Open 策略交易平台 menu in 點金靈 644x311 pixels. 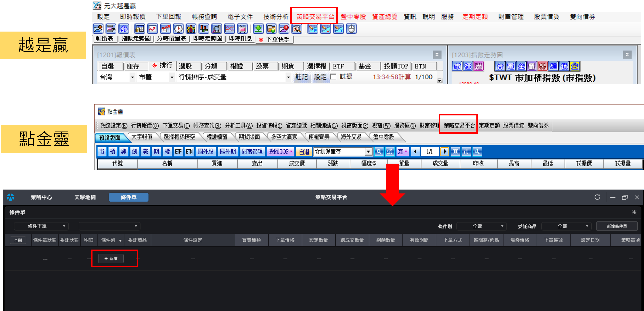coord(459,125)
